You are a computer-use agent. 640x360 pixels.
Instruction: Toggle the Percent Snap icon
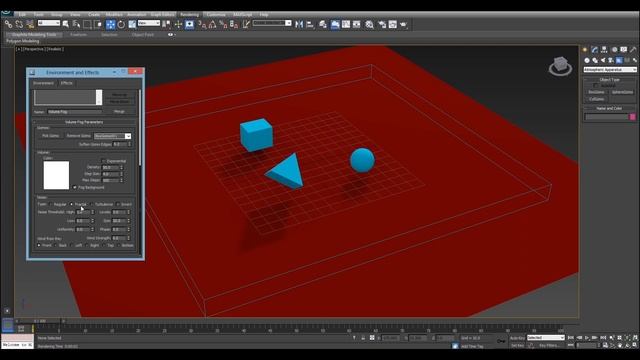223,24
